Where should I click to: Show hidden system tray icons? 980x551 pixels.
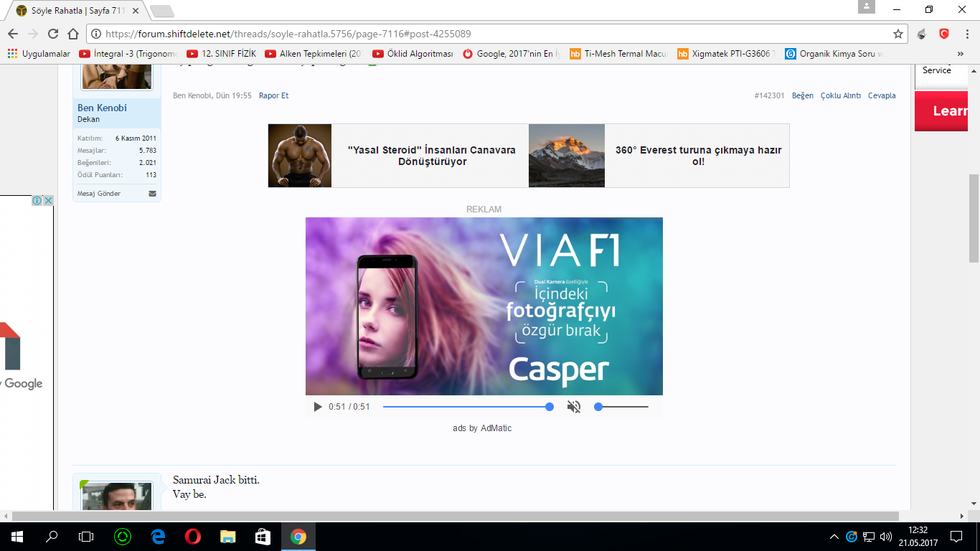tap(834, 536)
